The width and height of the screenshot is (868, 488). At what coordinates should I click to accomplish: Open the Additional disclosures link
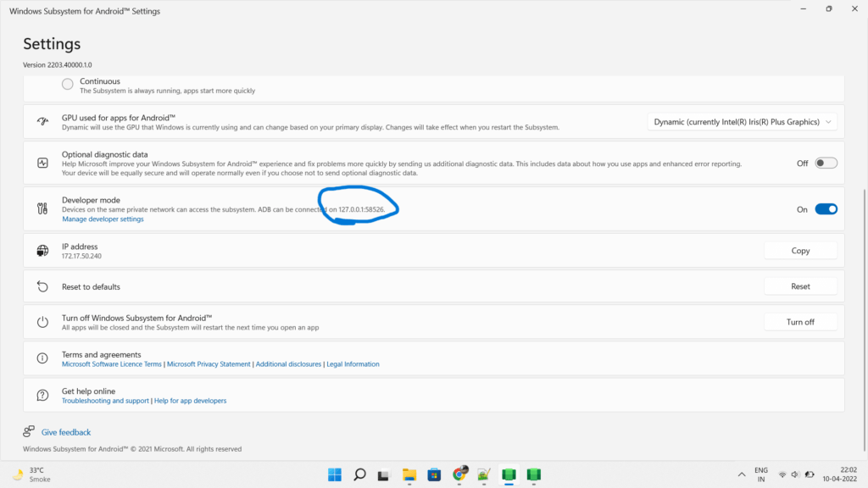[288, 364]
